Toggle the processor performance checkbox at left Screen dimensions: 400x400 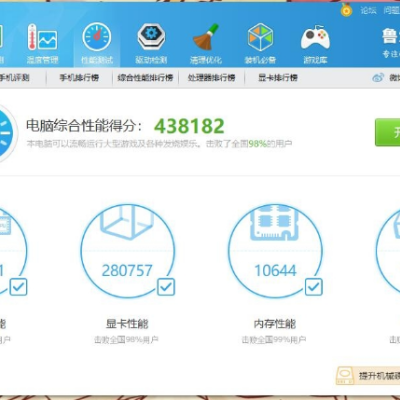[18, 287]
